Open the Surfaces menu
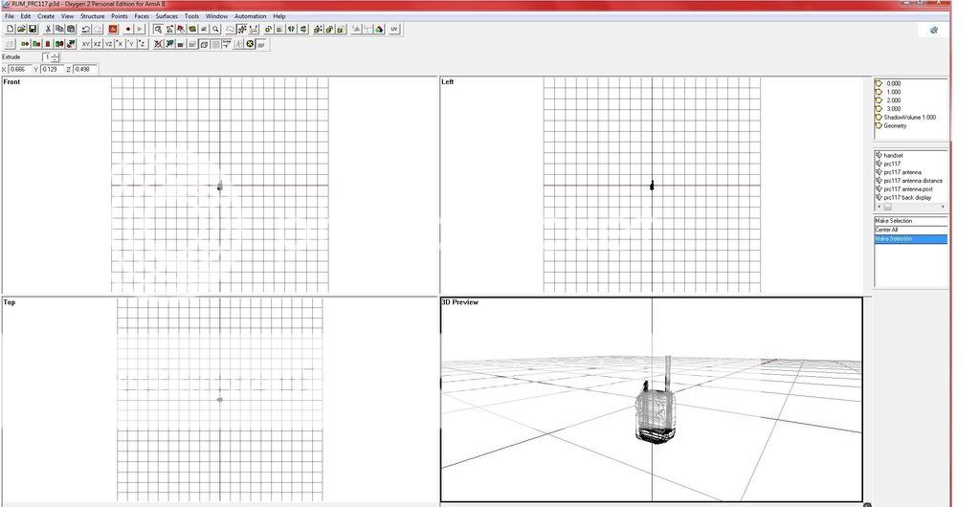Viewport: 980px width, 507px height. coord(167,16)
